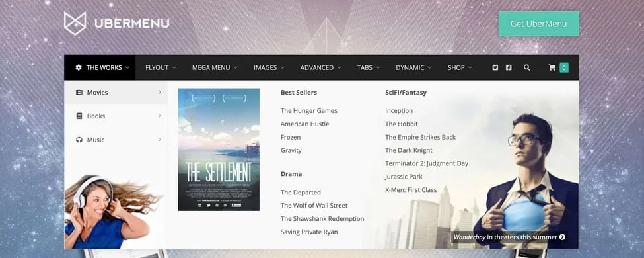Open The Shawshank Redemption link
644x258 pixels.
tap(322, 218)
